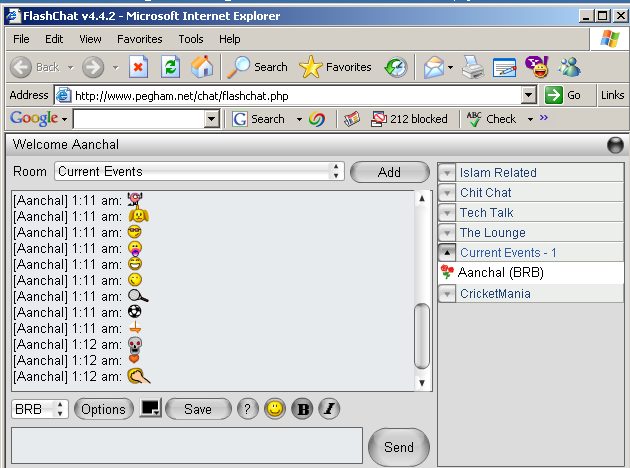Image resolution: width=630 pixels, height=468 pixels.
Task: Open the Edit menu
Action: click(x=54, y=39)
